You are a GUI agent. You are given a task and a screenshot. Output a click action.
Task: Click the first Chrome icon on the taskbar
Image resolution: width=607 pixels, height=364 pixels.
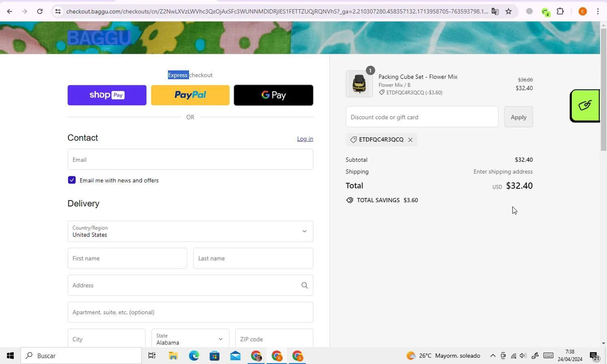click(x=256, y=356)
